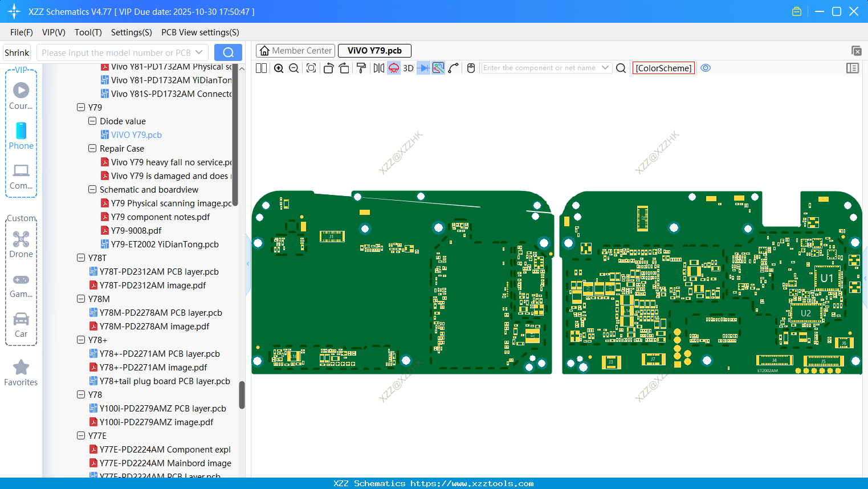The height and width of the screenshot is (489, 868).
Task: Open the Course section in sidebar
Action: pyautogui.click(x=21, y=96)
